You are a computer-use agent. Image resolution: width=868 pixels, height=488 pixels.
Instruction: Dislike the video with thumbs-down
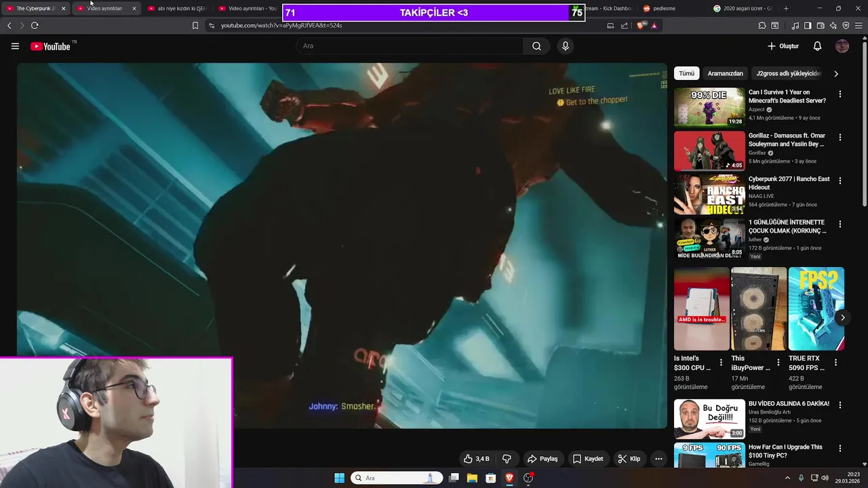point(507,459)
